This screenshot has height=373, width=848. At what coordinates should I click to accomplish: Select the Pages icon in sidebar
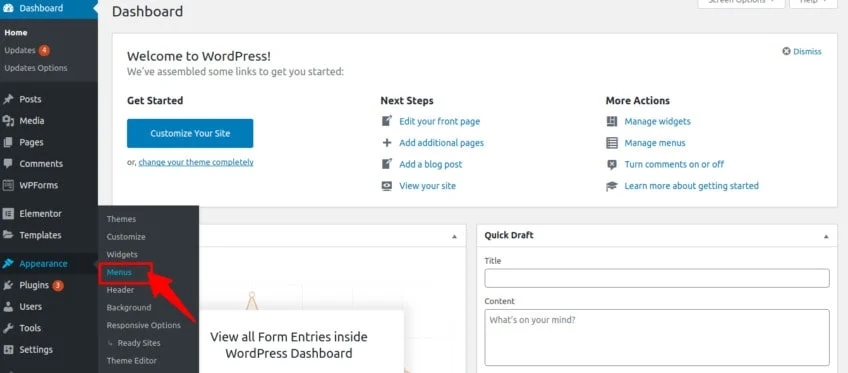(x=8, y=142)
